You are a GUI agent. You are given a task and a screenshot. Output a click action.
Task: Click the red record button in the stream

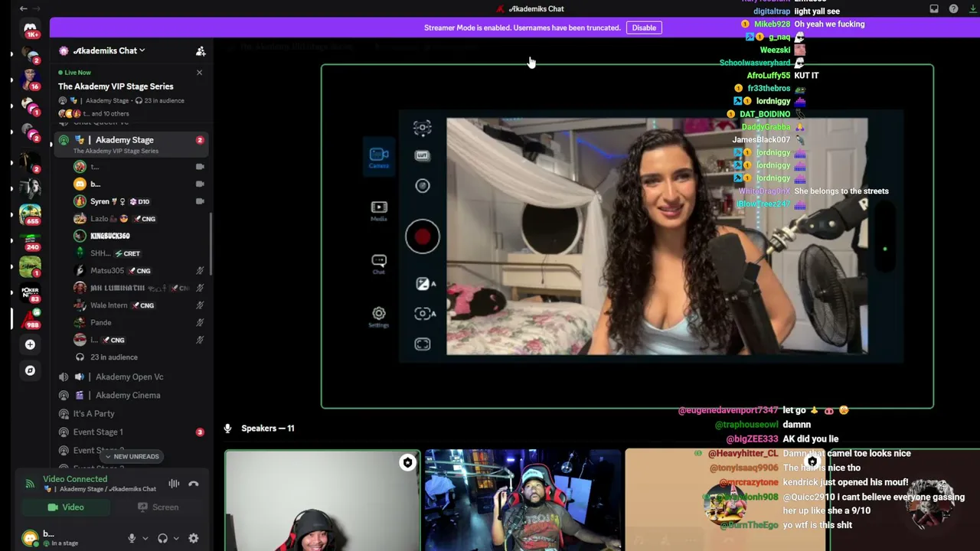coord(423,236)
